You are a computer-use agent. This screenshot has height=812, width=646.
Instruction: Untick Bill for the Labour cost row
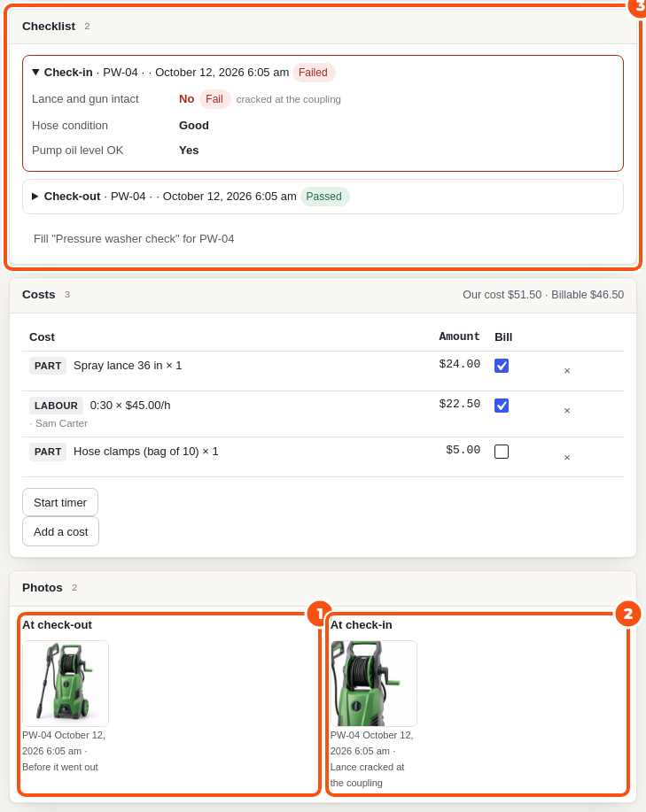pyautogui.click(x=502, y=406)
